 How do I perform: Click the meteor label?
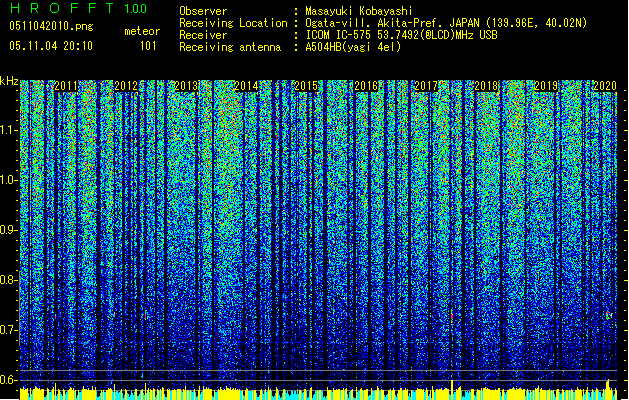click(x=141, y=31)
